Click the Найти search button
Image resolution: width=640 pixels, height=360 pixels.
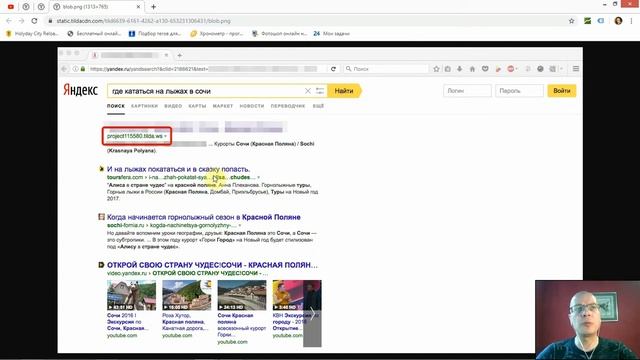tap(344, 91)
